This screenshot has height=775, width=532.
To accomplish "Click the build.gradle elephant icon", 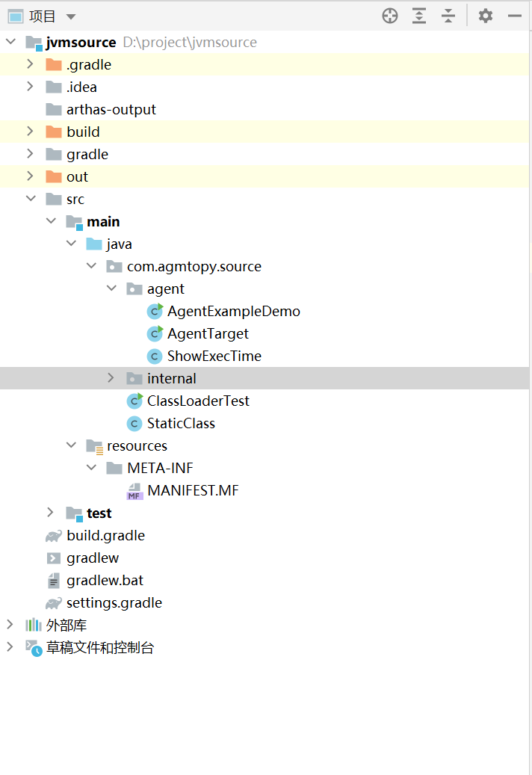I will (x=54, y=536).
